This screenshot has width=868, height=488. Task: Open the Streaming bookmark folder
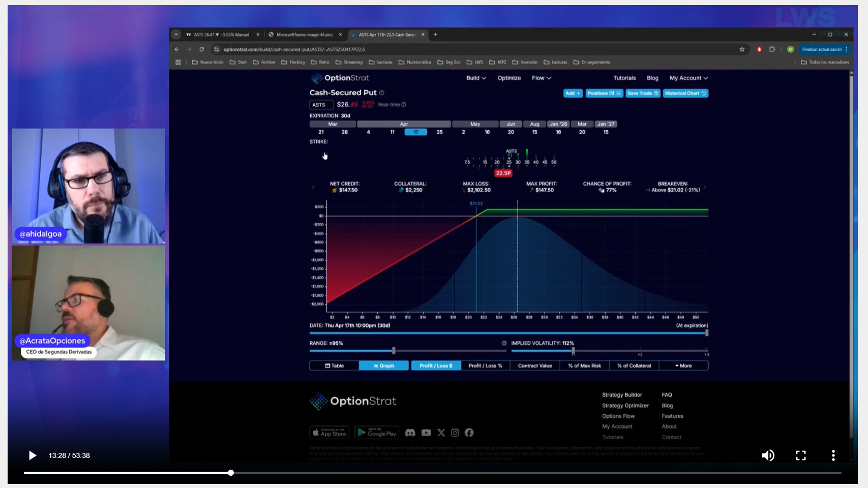coord(349,62)
